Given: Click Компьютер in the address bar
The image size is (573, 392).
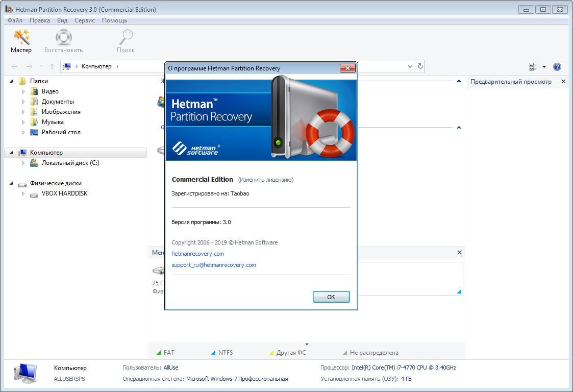Looking at the screenshot, I should 96,66.
